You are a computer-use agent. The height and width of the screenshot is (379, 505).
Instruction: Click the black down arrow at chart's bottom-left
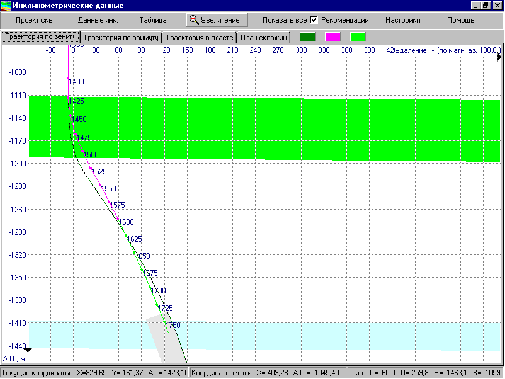click(x=27, y=350)
